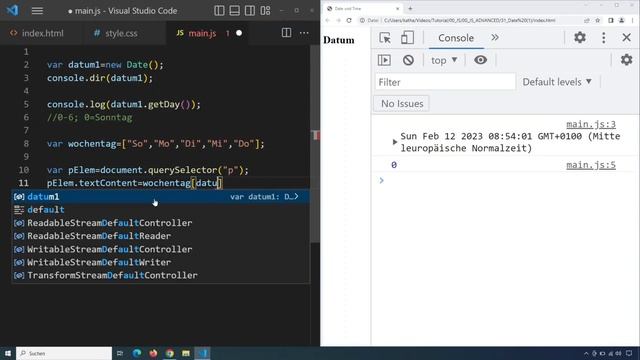Open DevTools customize three-dot menu
The image size is (640, 360).
pyautogui.click(x=604, y=38)
